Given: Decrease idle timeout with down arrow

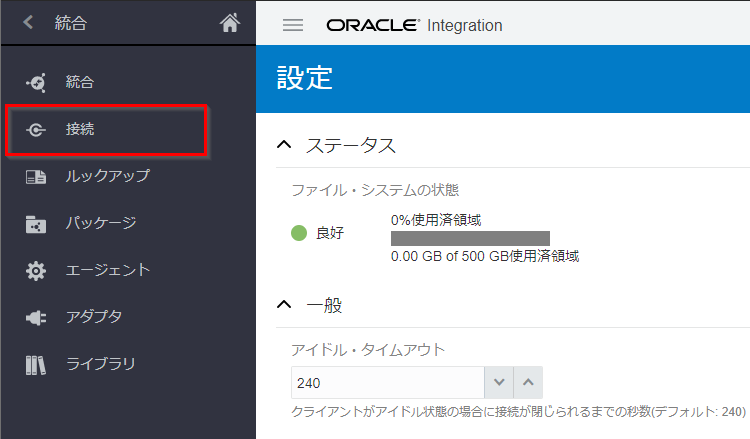Looking at the screenshot, I should (499, 382).
